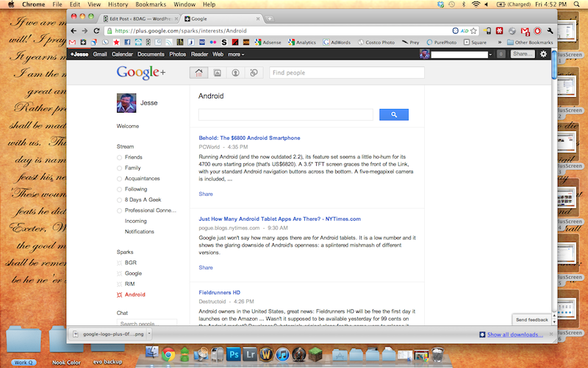588x368 pixels.
Task: Reload the page with the refresh icon
Action: coord(96,31)
